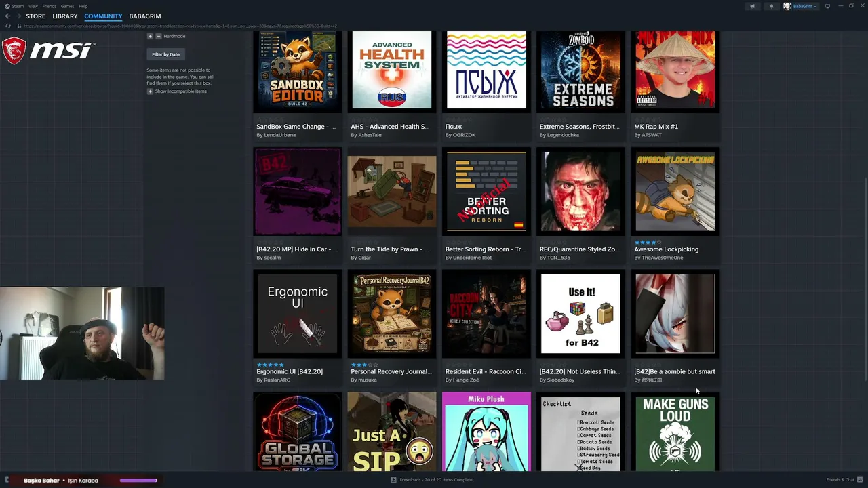Open [B42]Be a zombie but smart link
Screen dimensions: 868x488
tap(674, 371)
